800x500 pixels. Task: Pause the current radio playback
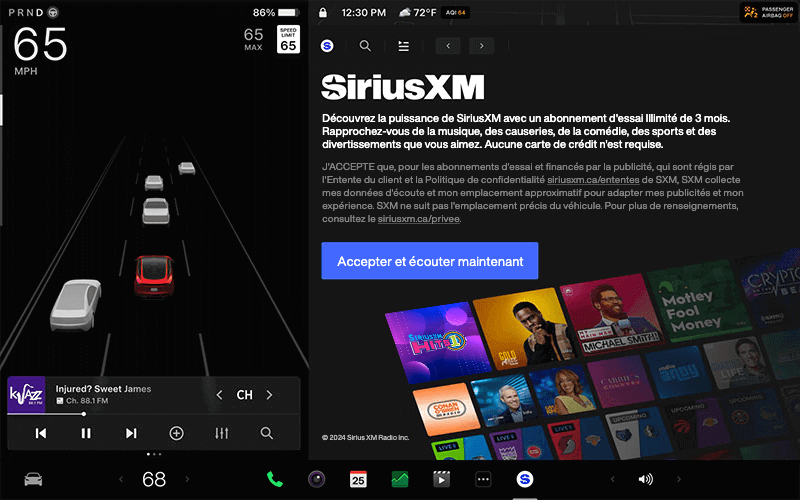pyautogui.click(x=86, y=433)
